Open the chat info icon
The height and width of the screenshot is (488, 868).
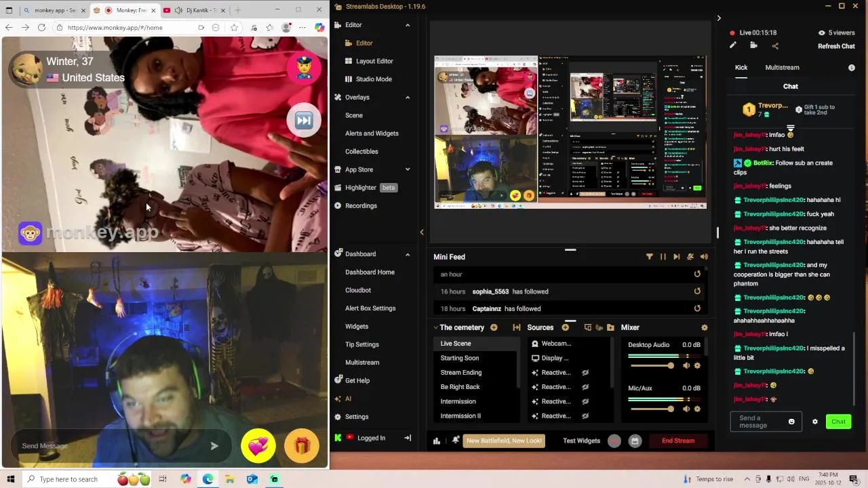pyautogui.click(x=852, y=68)
